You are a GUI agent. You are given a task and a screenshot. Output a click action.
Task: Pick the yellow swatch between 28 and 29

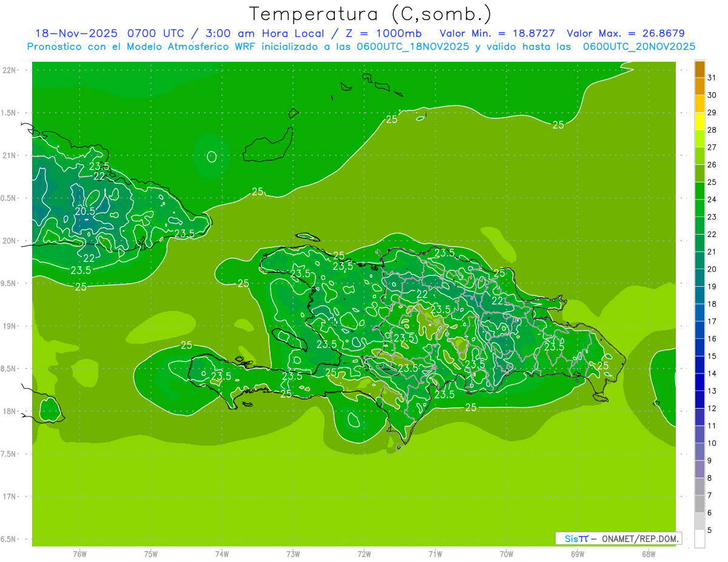[x=699, y=121]
